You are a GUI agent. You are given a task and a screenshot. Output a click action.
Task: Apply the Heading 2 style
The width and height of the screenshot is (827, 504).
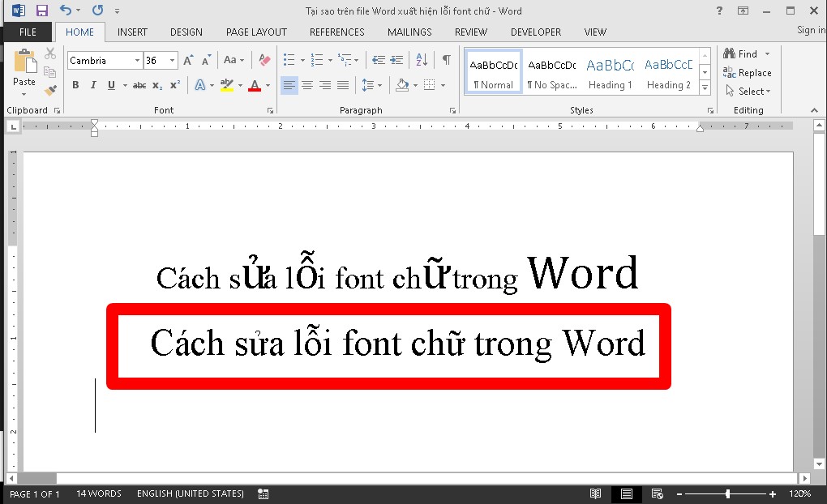click(x=669, y=72)
